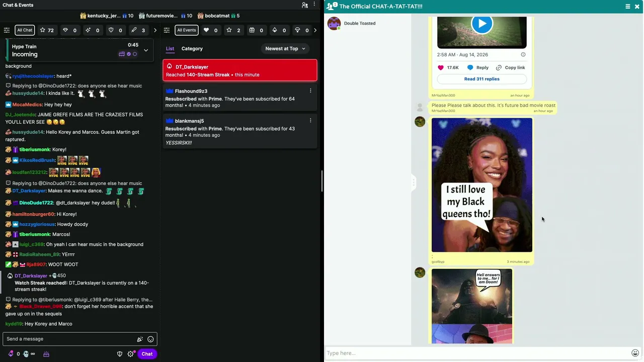Screen dimensions: 644x362
Task: Click the Hype Train progress indicator icons
Action: (128, 54)
